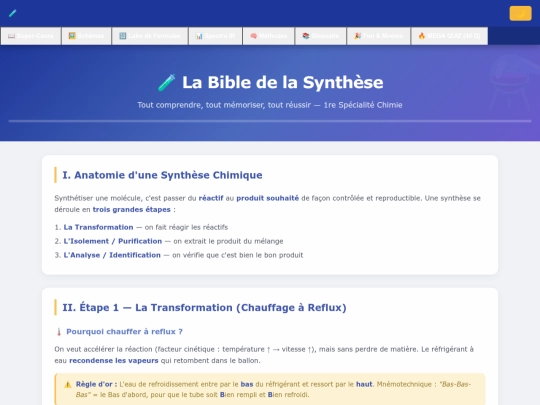
Task: Click the fire icon on the MEGA QUIZ tab
Action: pos(422,36)
